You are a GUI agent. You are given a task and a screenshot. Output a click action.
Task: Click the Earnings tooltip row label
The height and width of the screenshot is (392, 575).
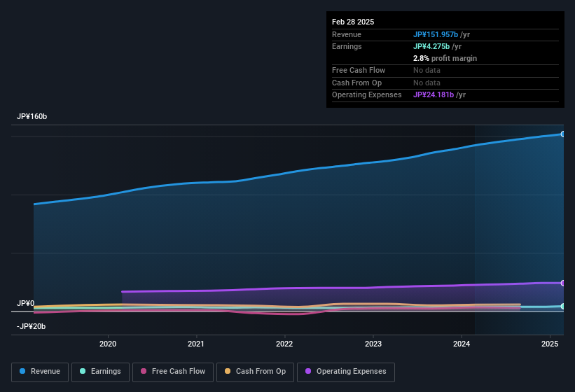[x=347, y=46]
